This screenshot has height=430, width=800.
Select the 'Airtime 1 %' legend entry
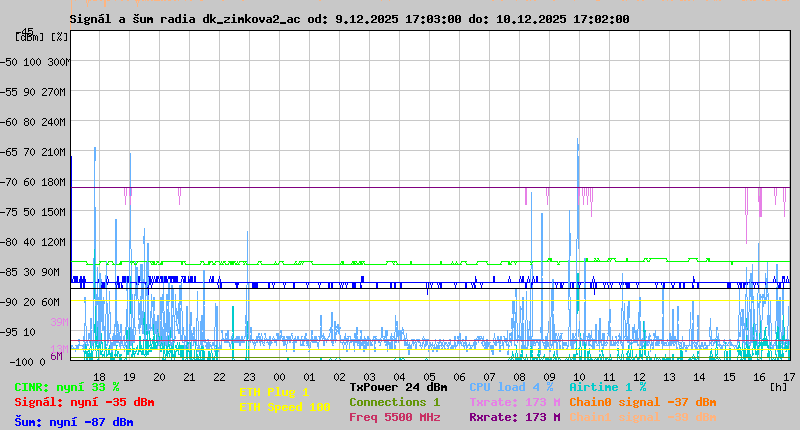pyautogui.click(x=608, y=387)
